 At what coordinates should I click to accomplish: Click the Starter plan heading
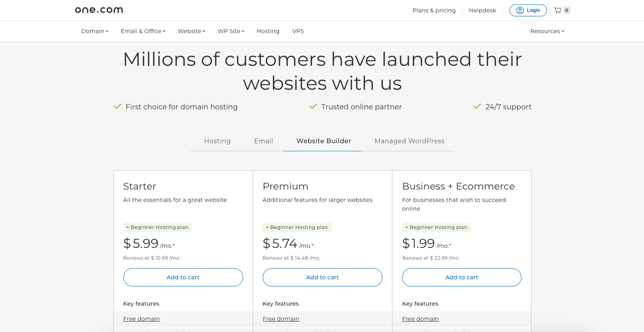click(x=140, y=186)
